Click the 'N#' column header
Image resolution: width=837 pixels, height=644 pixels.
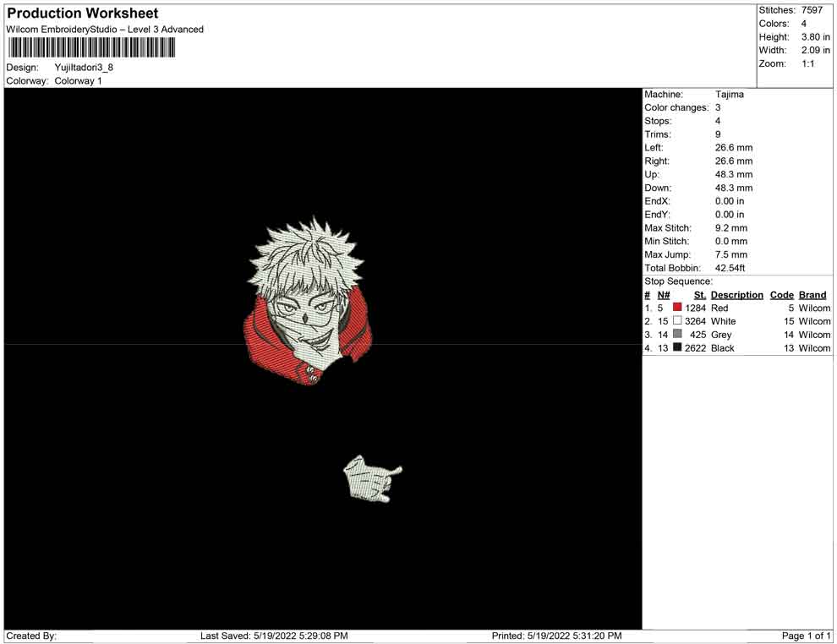coord(664,294)
